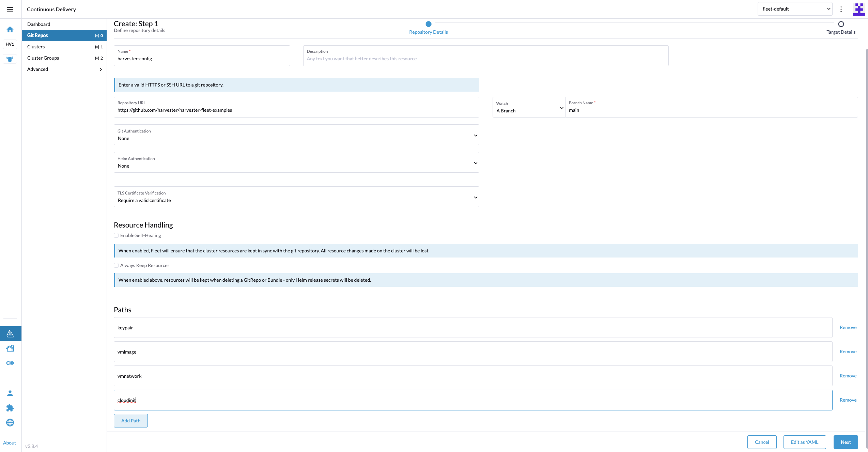Check the Always Keep Resources option

[x=116, y=265]
